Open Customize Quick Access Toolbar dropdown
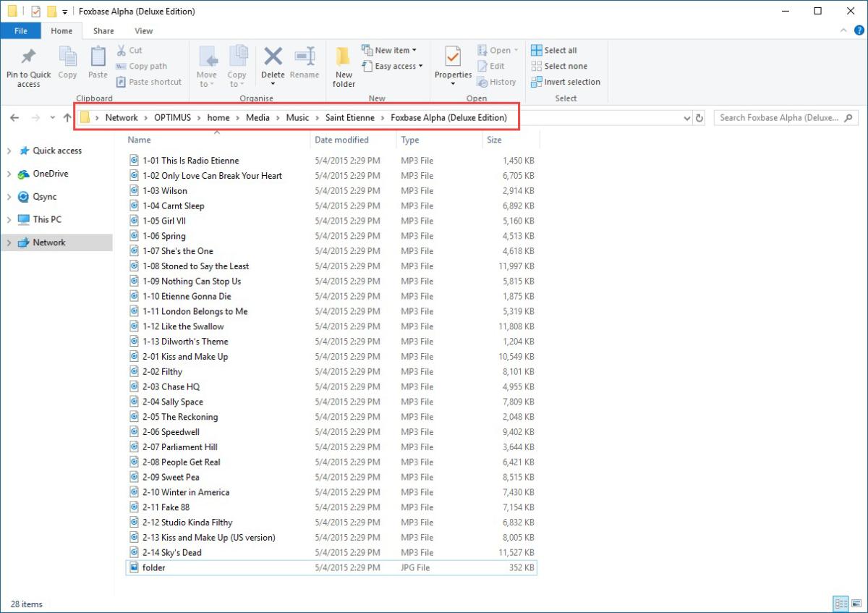This screenshot has width=868, height=613. click(x=65, y=12)
